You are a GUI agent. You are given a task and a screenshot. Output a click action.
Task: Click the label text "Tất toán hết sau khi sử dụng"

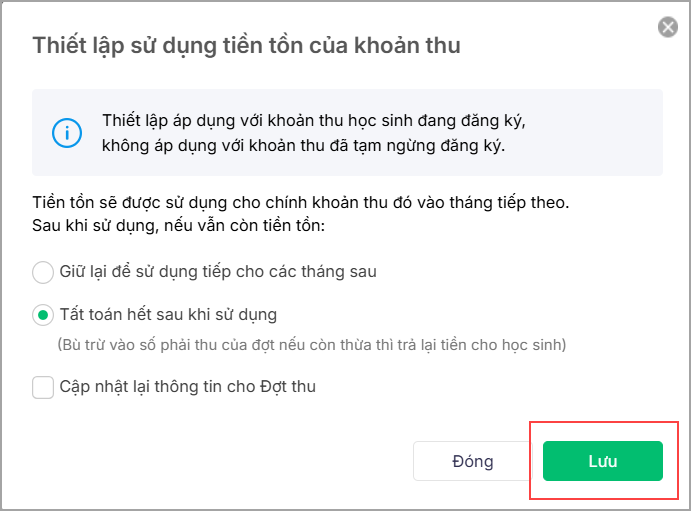click(x=168, y=315)
